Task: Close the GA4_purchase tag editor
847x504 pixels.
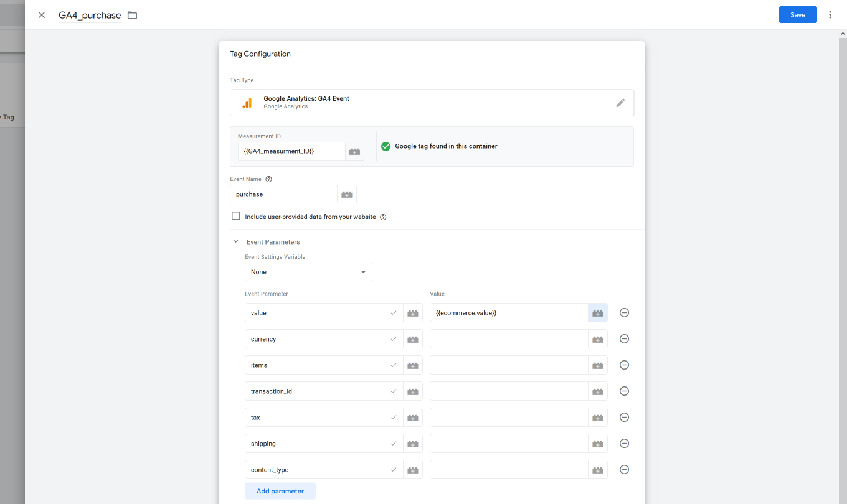Action: [42, 15]
